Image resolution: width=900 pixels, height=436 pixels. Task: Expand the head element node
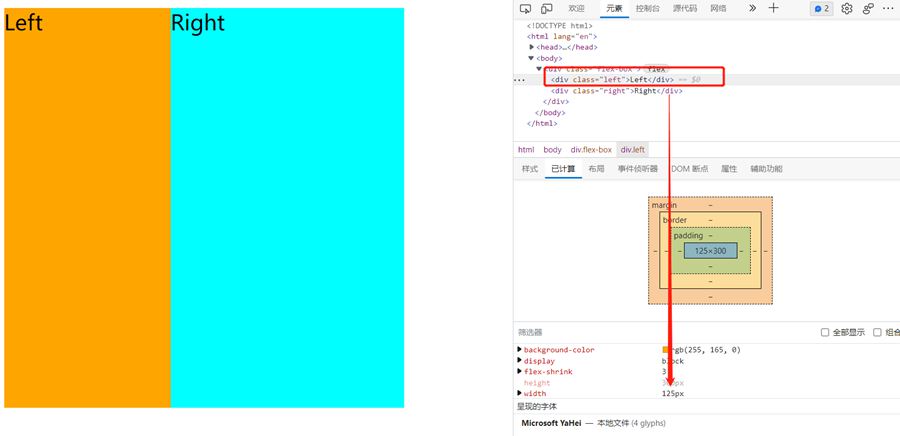click(x=532, y=47)
